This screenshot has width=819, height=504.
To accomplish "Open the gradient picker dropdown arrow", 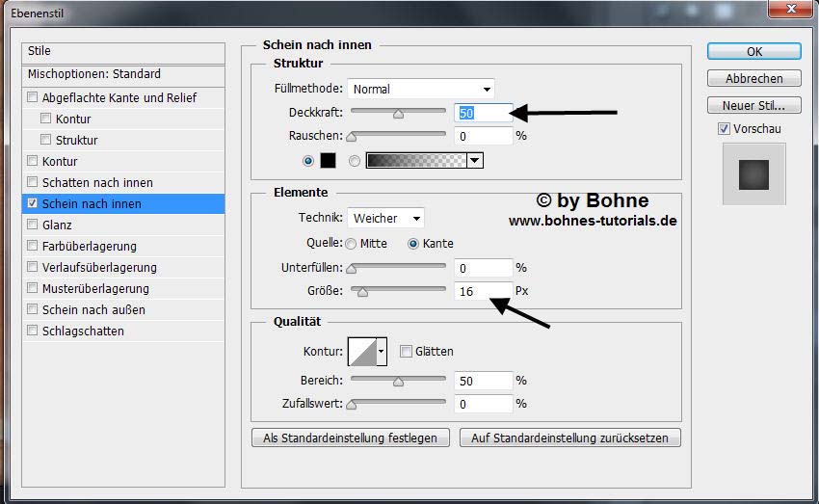I will 474,161.
